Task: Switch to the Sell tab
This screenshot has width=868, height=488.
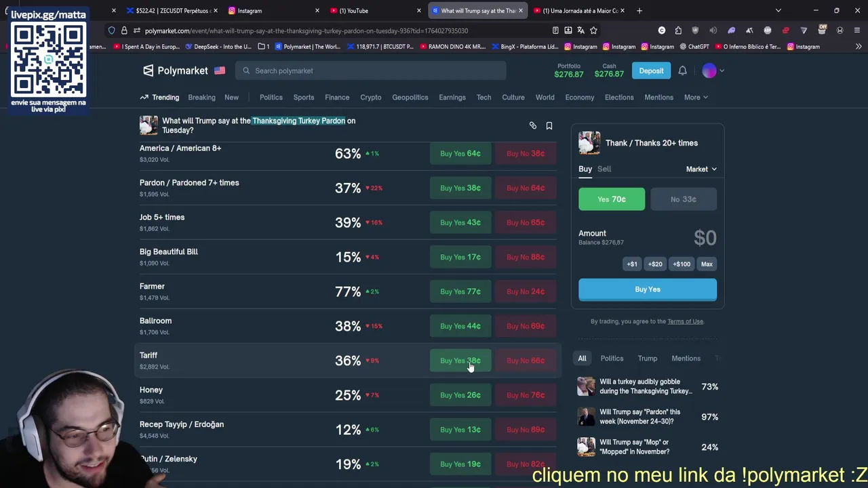Action: tap(604, 169)
